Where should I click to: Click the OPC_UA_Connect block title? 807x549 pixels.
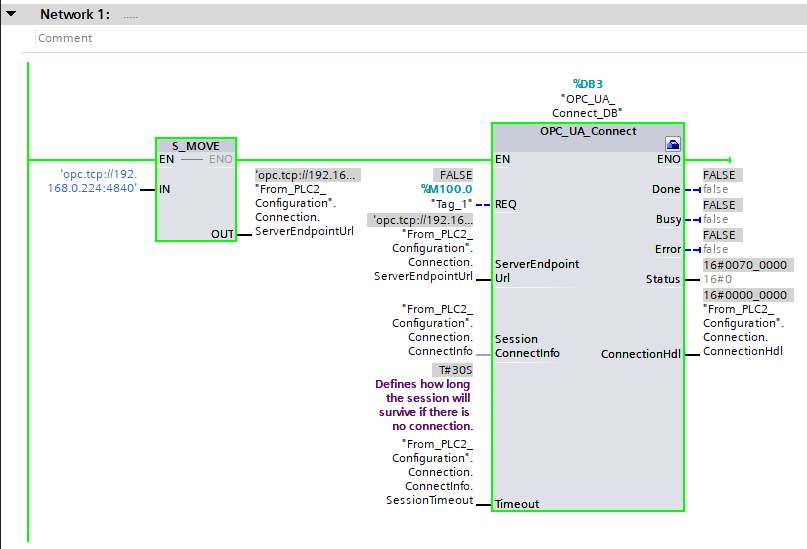[588, 131]
